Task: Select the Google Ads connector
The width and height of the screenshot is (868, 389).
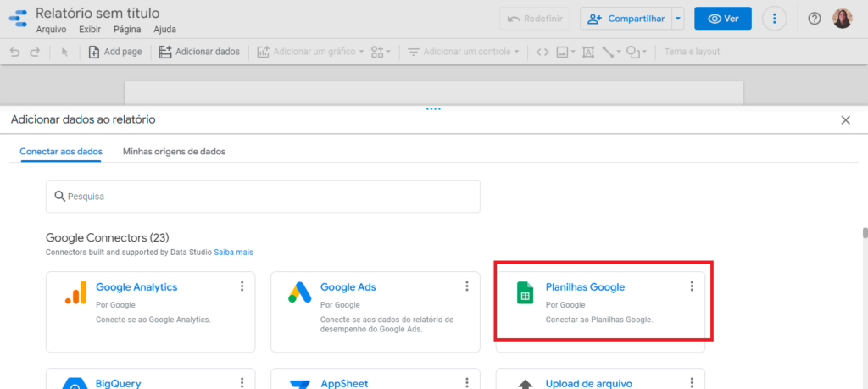Action: click(x=376, y=312)
